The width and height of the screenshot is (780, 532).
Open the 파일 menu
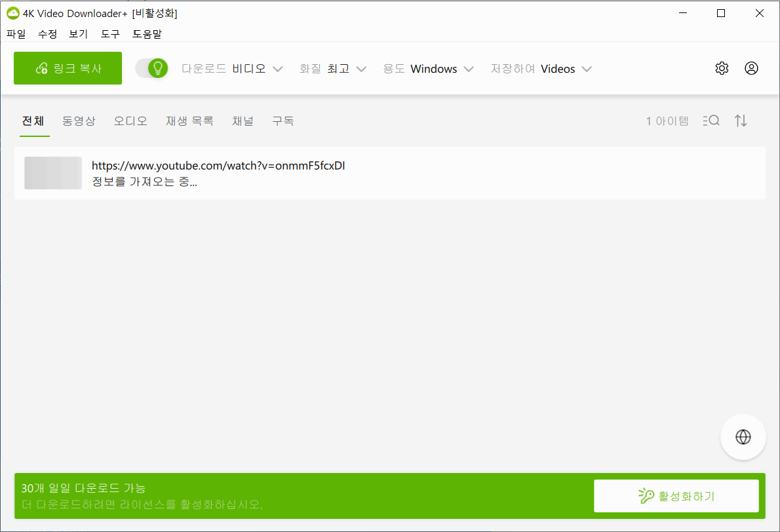(16, 34)
